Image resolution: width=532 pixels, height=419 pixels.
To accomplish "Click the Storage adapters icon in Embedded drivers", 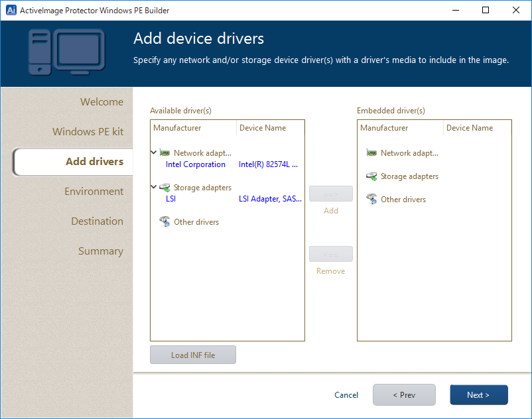I will click(x=371, y=176).
